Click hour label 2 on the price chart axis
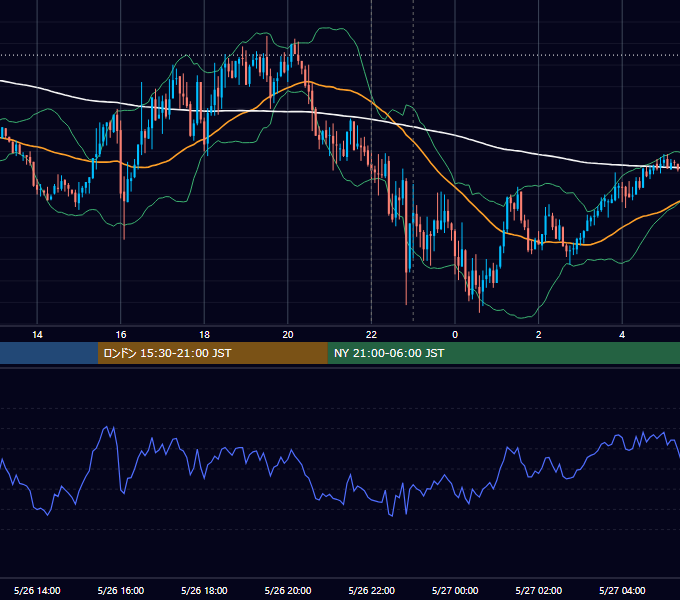Viewport: 680px width, 600px height. 539,335
